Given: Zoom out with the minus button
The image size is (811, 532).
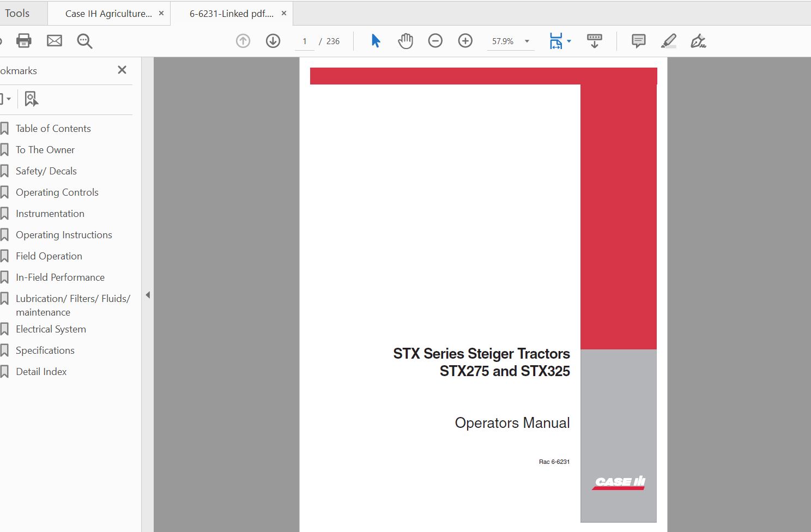Looking at the screenshot, I should pyautogui.click(x=435, y=41).
